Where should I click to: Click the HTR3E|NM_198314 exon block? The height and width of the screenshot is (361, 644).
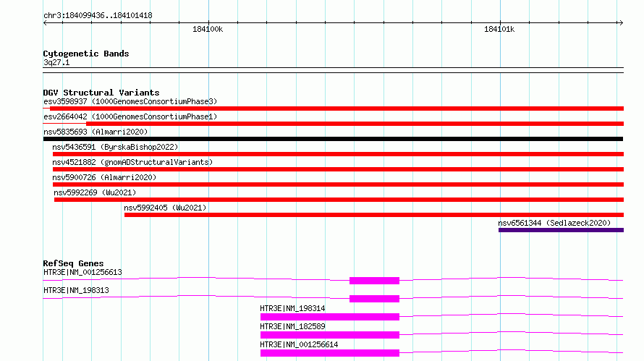click(330, 317)
